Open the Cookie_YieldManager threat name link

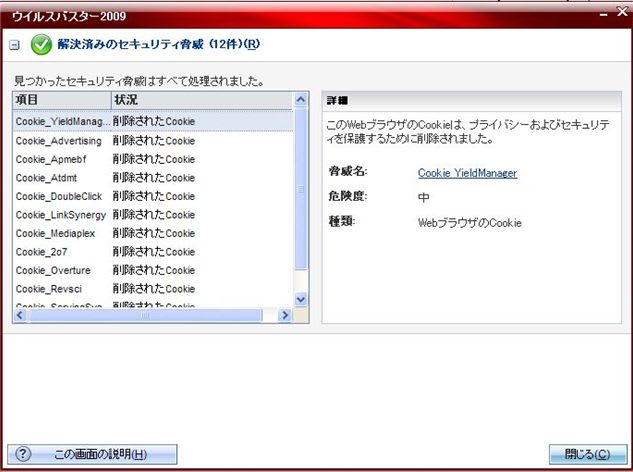(467, 173)
